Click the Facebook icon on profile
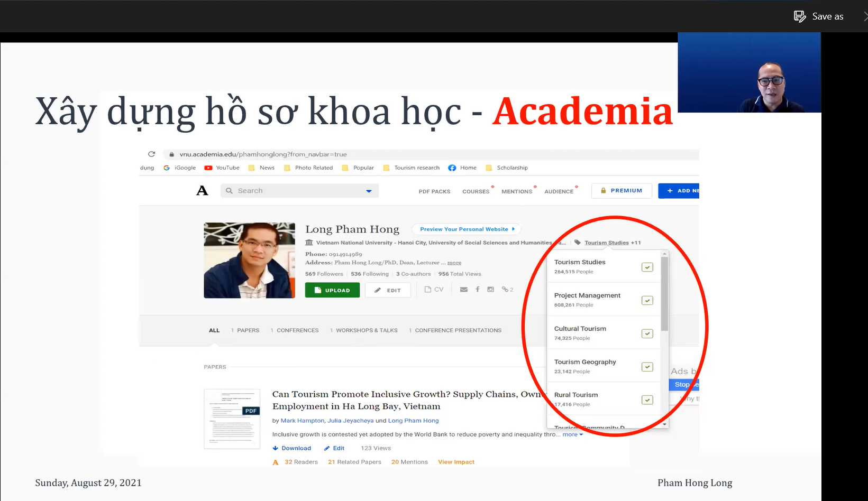 [x=478, y=289]
